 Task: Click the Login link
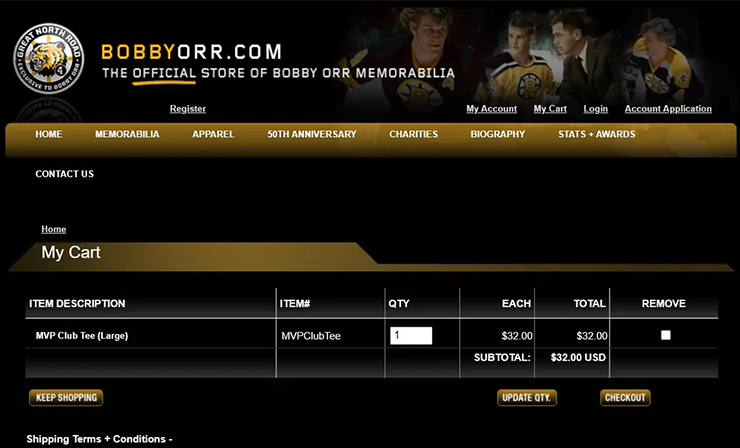coord(595,109)
